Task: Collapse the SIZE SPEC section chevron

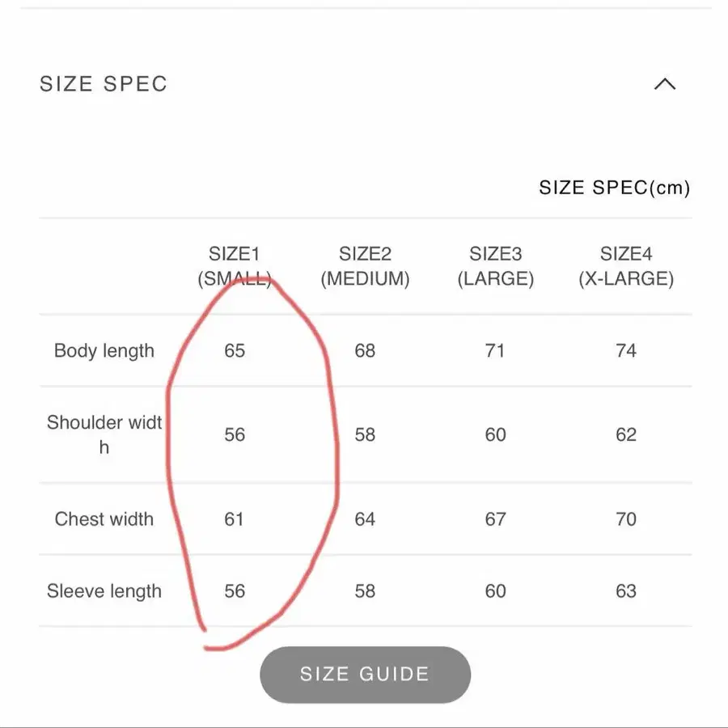Action: pos(664,84)
